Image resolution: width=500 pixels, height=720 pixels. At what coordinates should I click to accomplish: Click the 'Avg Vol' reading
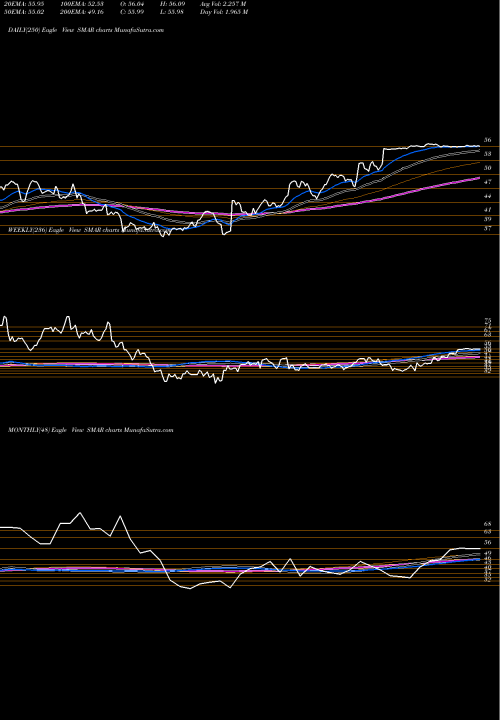click(224, 3)
